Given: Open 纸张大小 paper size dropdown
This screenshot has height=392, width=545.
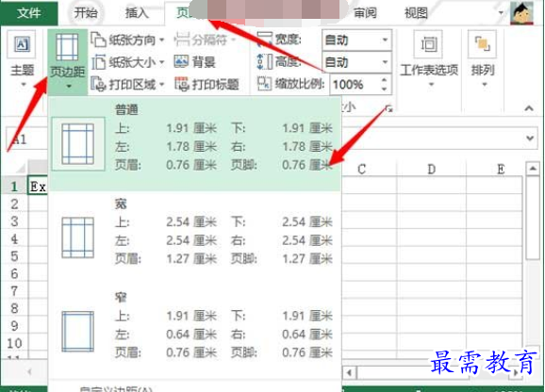Looking at the screenshot, I should 127,62.
